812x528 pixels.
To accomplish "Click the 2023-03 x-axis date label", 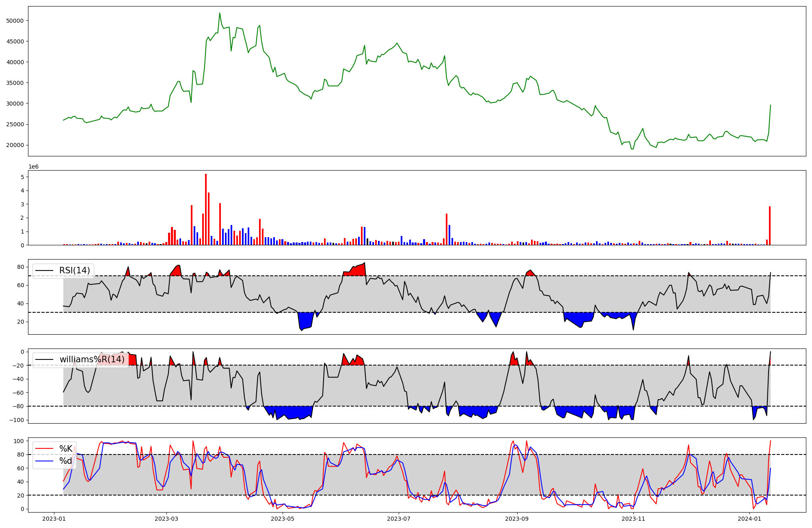I will [166, 519].
